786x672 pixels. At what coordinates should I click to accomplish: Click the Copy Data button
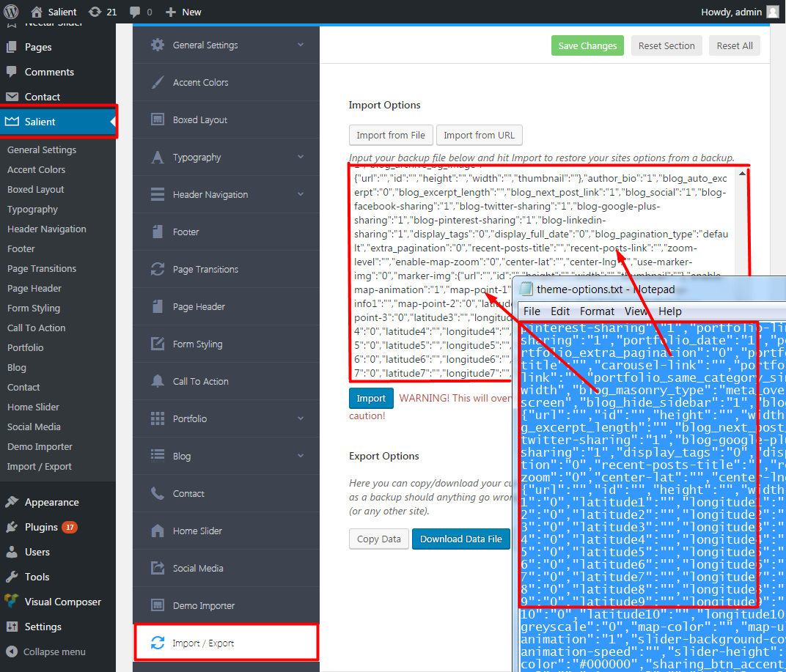tap(379, 539)
